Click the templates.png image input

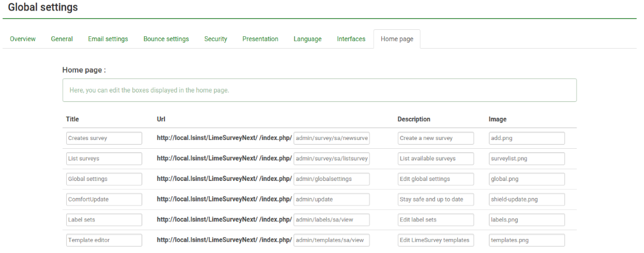[526, 240]
